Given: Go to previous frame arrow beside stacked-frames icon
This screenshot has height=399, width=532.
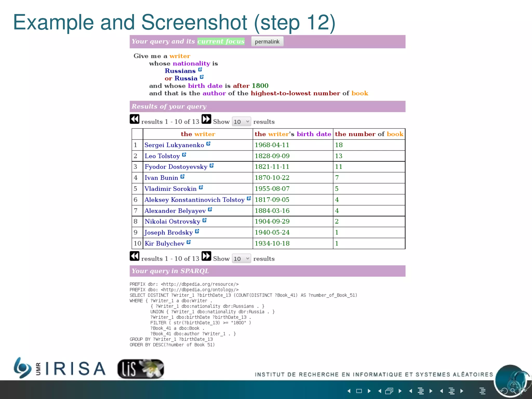Looking at the screenshot, I should point(380,391).
